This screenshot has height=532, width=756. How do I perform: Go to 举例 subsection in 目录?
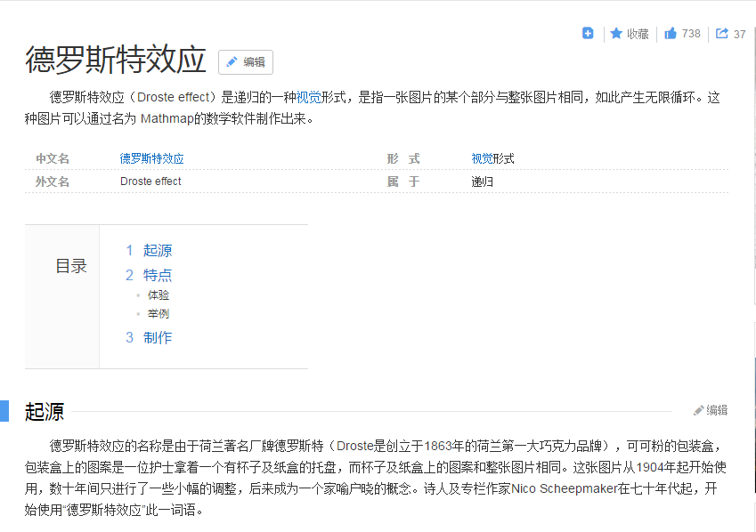click(159, 314)
